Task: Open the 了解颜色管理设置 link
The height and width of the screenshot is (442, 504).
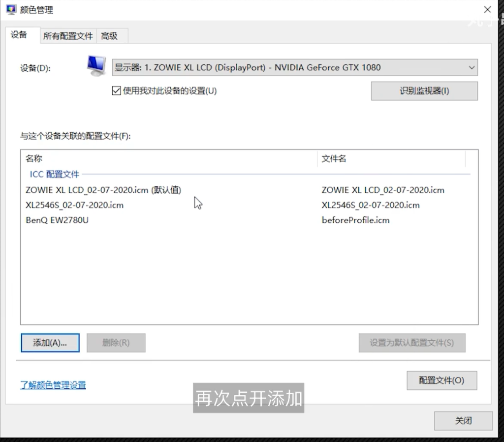Action: coord(53,385)
